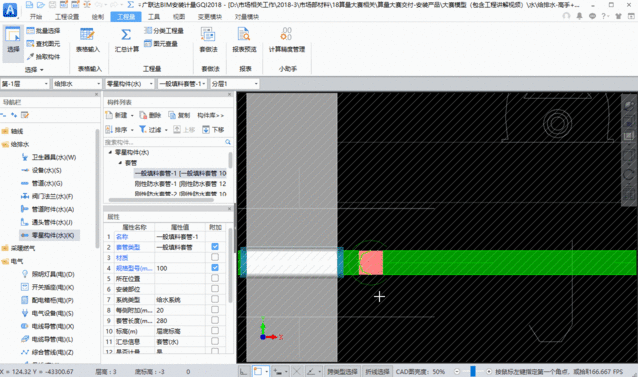This screenshot has width=638, height=377.
Task: Open the 第-1层 floor dropdown
Action: pyautogui.click(x=25, y=84)
